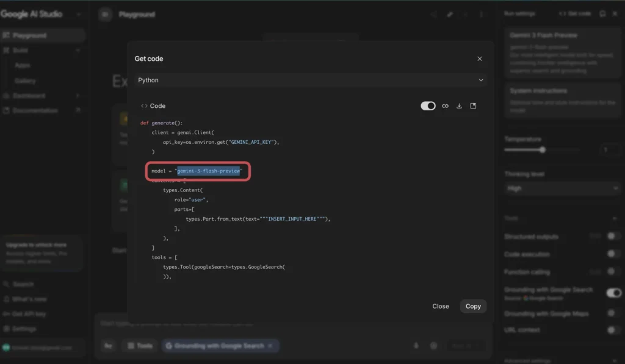Open code in Colab icon
The image size is (625, 364).
pos(445,106)
